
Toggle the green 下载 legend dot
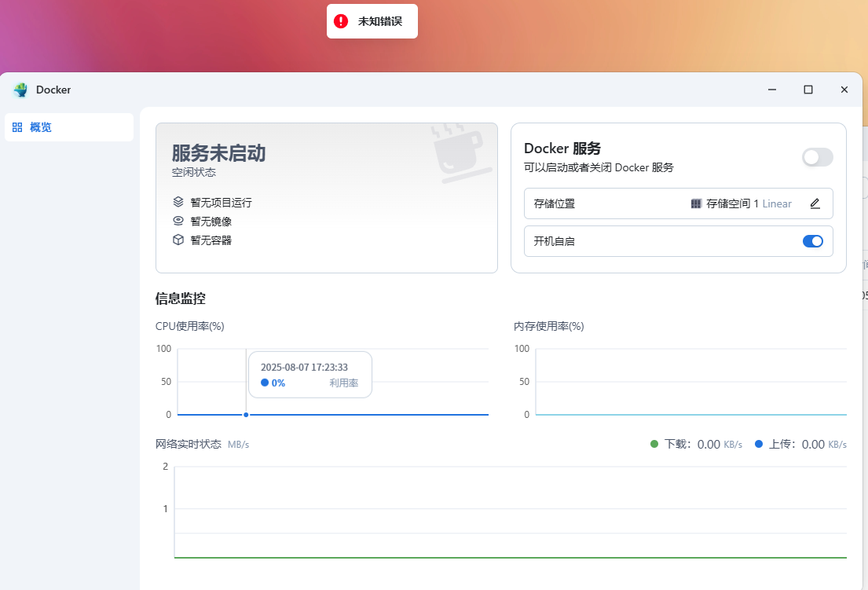pyautogui.click(x=654, y=444)
